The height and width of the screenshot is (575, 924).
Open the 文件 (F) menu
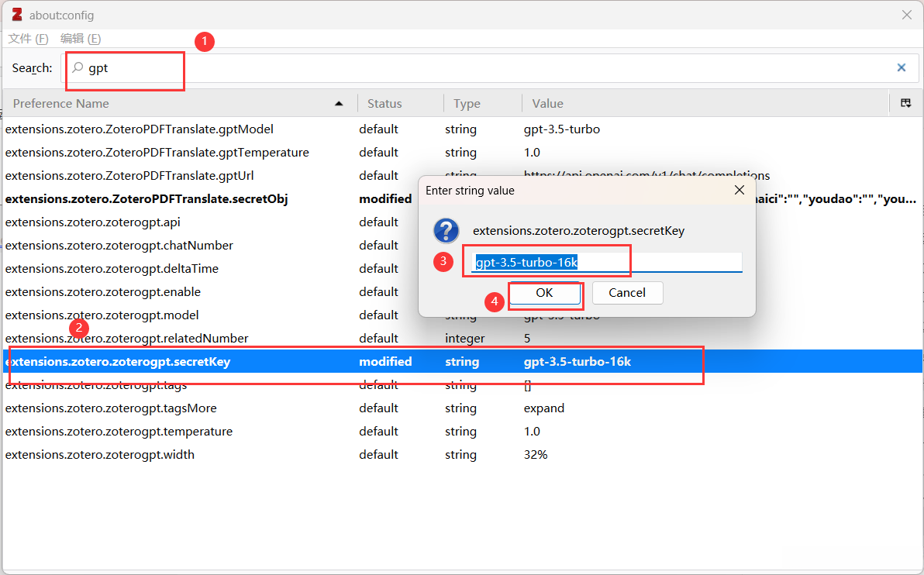tap(28, 39)
